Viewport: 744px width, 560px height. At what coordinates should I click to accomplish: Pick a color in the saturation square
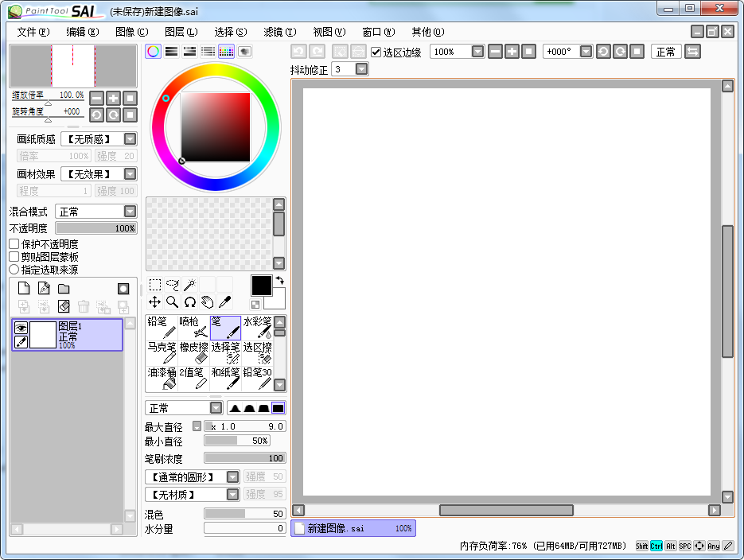click(x=216, y=127)
